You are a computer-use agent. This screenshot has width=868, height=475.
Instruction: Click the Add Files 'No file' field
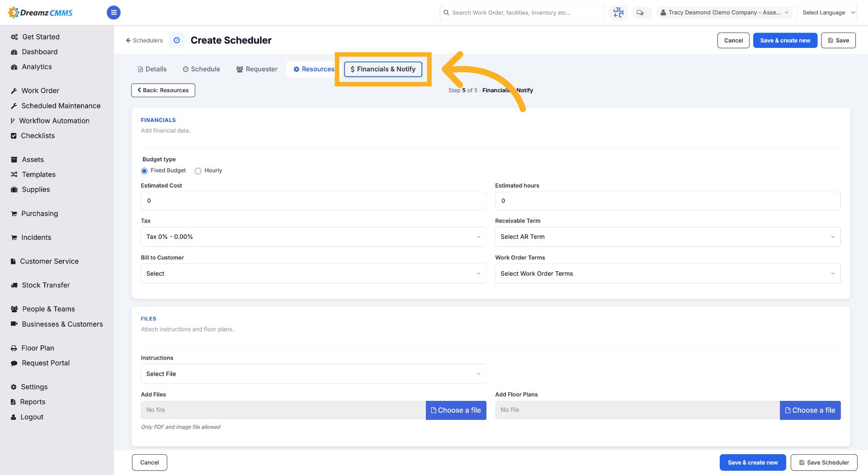click(283, 410)
